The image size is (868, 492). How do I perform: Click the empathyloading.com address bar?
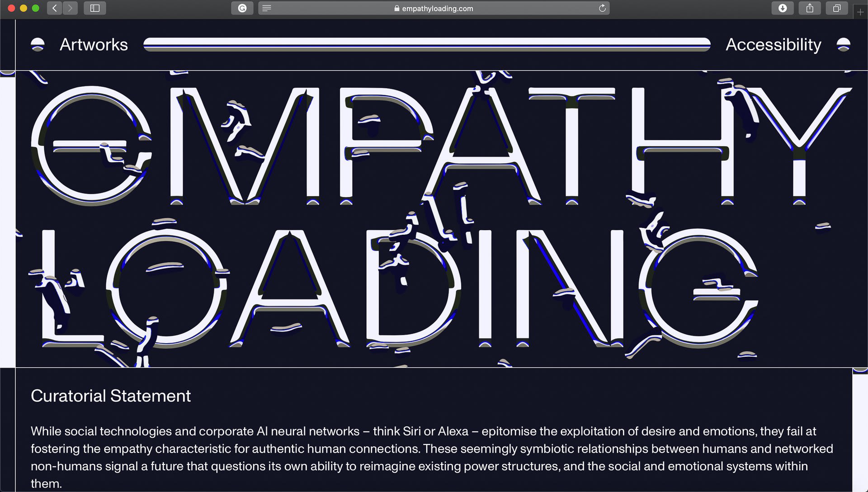click(x=434, y=8)
